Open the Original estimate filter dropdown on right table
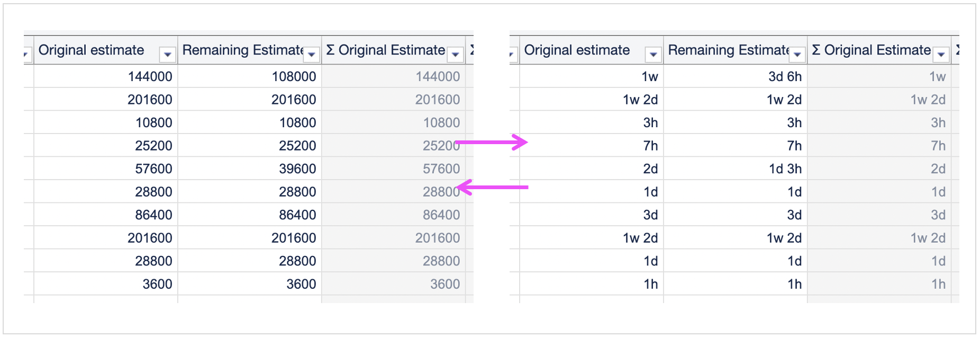 654,54
